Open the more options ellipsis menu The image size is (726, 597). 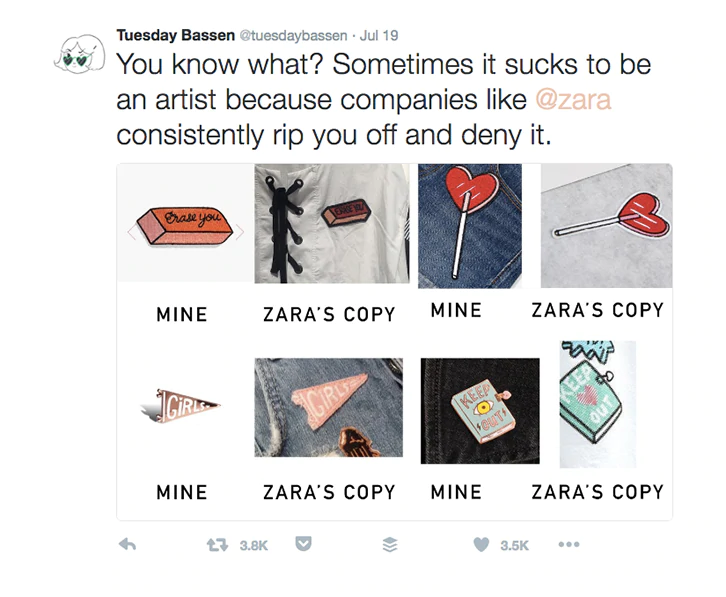point(569,545)
